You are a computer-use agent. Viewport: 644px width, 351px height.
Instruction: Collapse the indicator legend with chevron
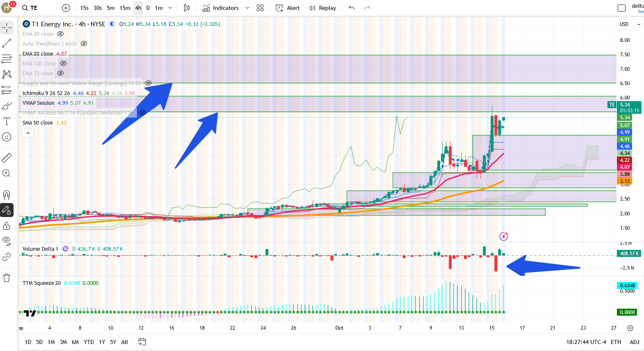(x=28, y=133)
